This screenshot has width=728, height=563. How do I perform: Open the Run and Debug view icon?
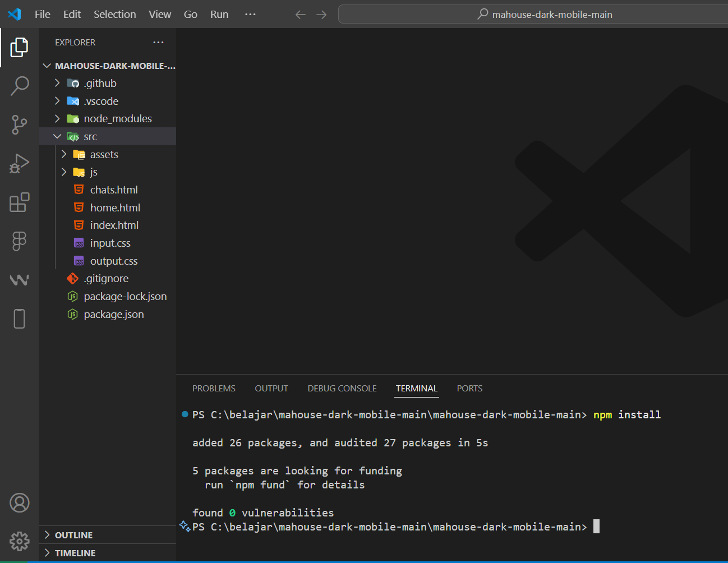(19, 164)
